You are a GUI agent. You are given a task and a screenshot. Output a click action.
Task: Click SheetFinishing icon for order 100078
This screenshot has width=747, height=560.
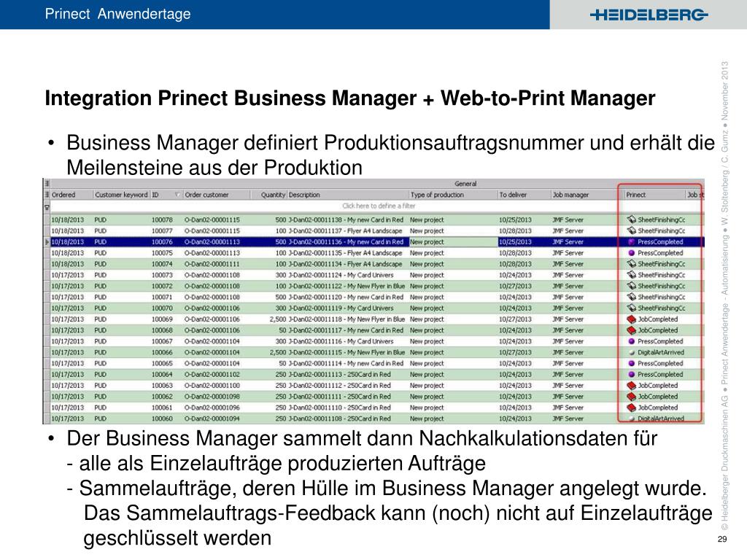(631, 219)
